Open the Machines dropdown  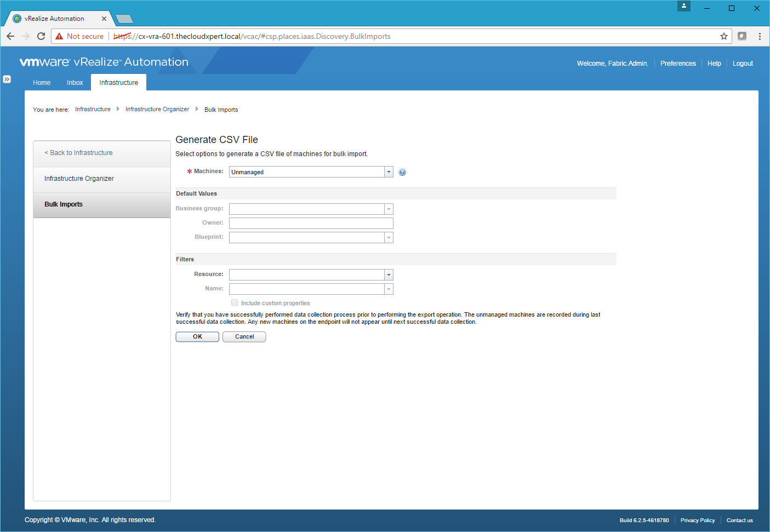[389, 172]
